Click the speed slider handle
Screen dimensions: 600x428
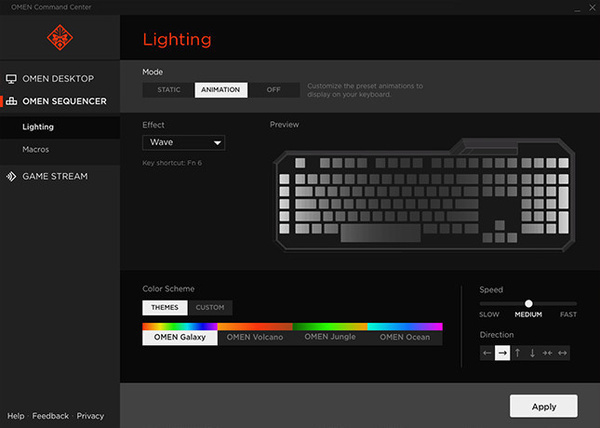(528, 304)
